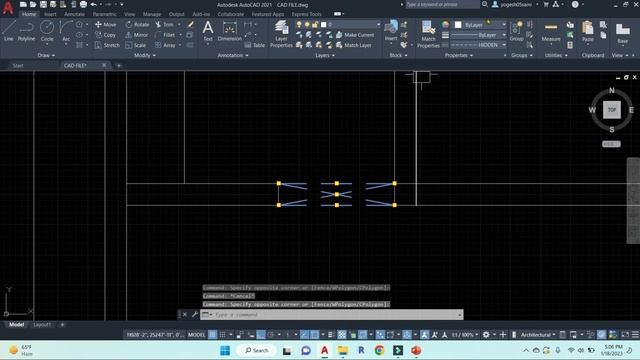This screenshot has width=640, height=360.
Task: Toggle MODEL space button in status bar
Action: (196, 335)
